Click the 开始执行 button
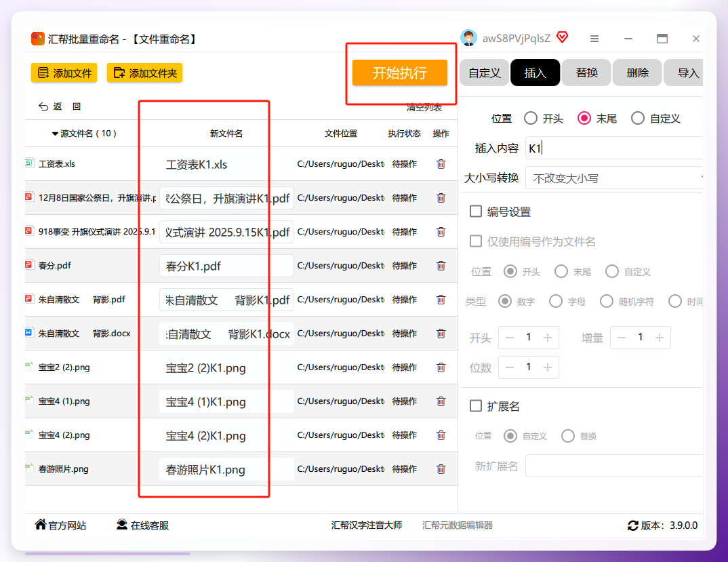 pyautogui.click(x=400, y=73)
